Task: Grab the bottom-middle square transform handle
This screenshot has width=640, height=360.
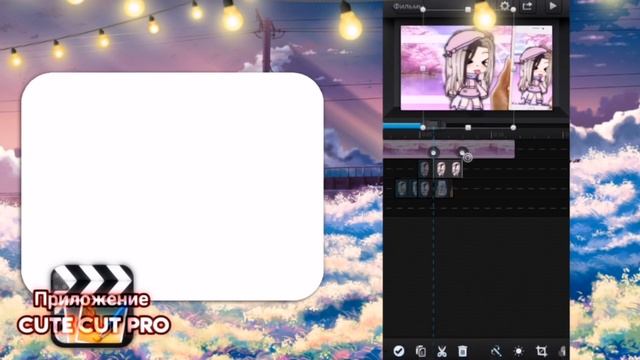Action: 468,127
